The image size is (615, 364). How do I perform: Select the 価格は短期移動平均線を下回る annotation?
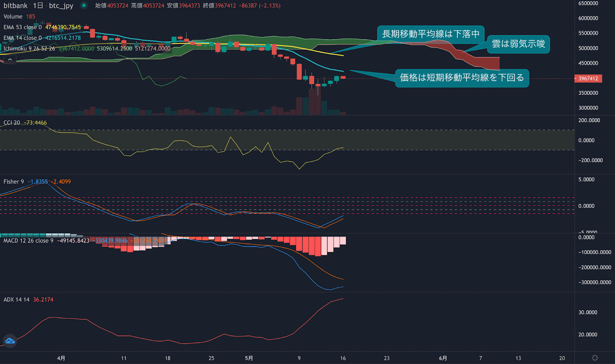(x=462, y=78)
